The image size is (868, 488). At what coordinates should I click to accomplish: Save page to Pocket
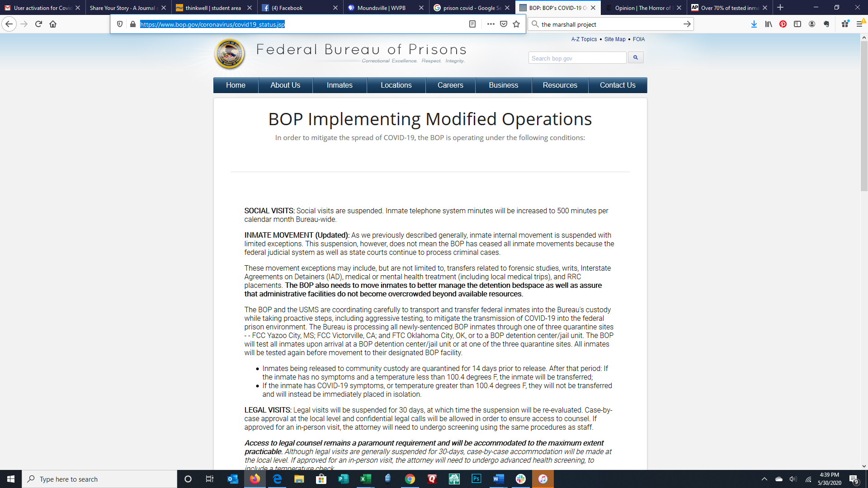coord(504,24)
